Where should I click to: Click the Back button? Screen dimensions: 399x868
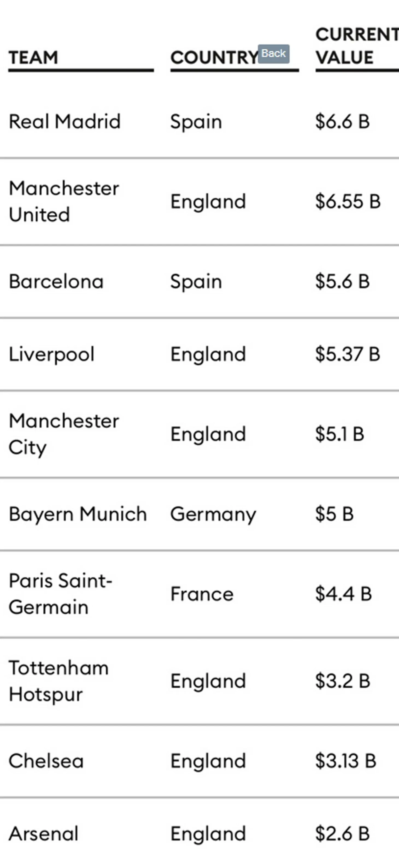click(x=274, y=54)
